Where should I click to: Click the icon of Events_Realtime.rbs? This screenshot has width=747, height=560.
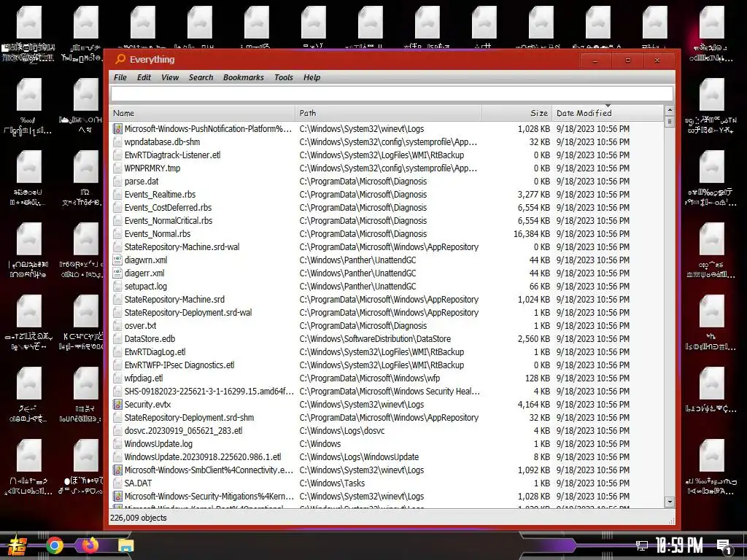(117, 194)
